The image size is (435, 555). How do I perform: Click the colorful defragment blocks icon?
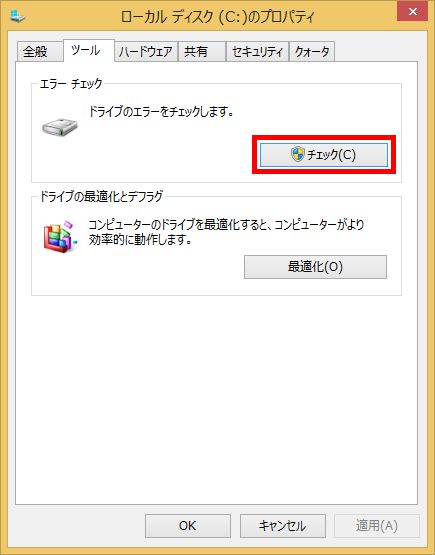tap(59, 237)
